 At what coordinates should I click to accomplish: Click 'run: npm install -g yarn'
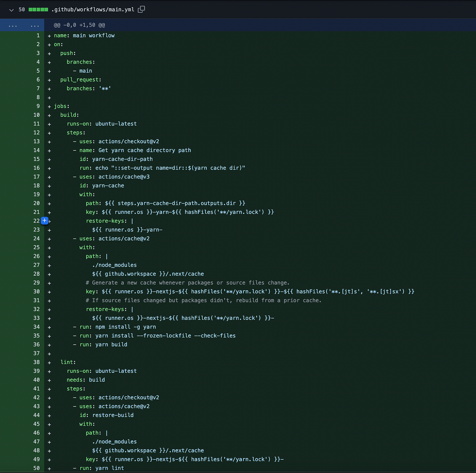[x=118, y=327]
